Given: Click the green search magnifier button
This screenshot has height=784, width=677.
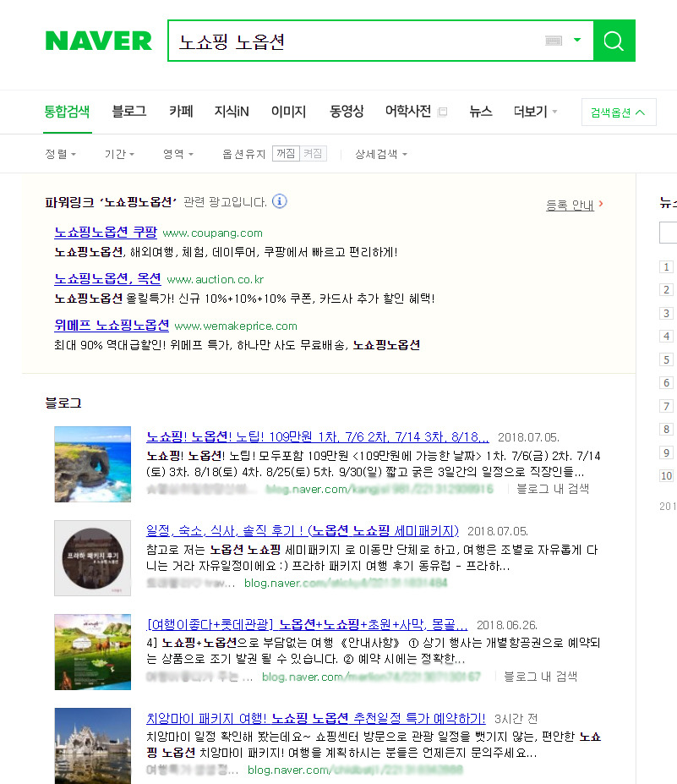Looking at the screenshot, I should point(614,41).
